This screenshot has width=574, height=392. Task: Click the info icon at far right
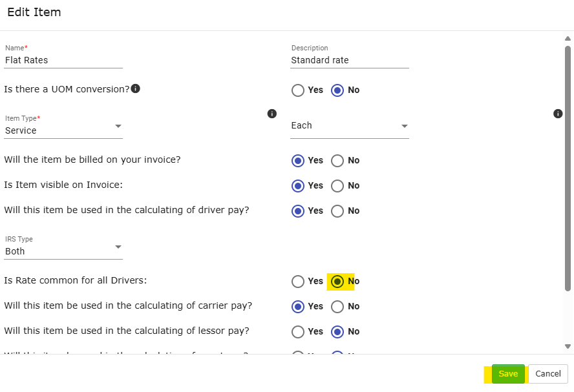(x=558, y=114)
